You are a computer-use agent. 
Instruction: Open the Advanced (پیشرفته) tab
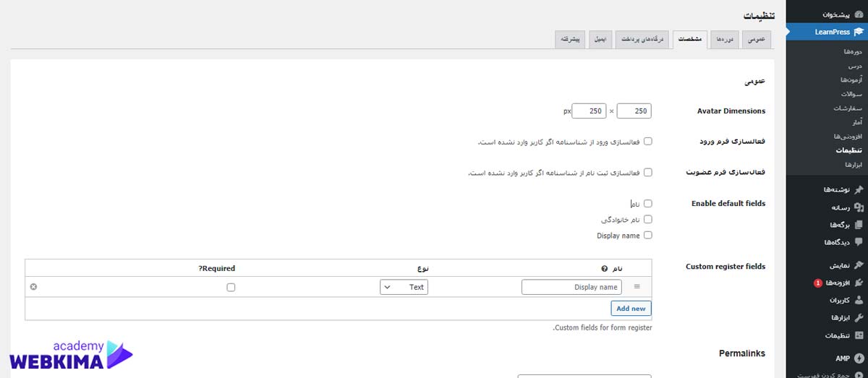(x=570, y=40)
